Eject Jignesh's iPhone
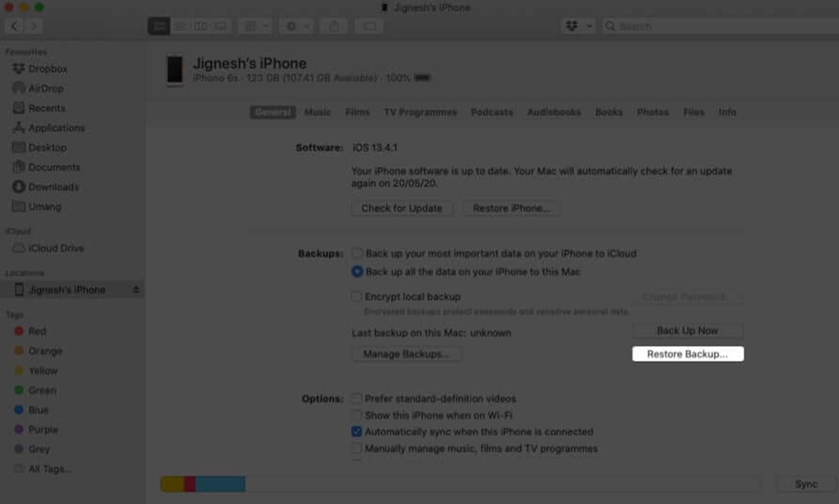This screenshot has width=839, height=504. tap(136, 289)
